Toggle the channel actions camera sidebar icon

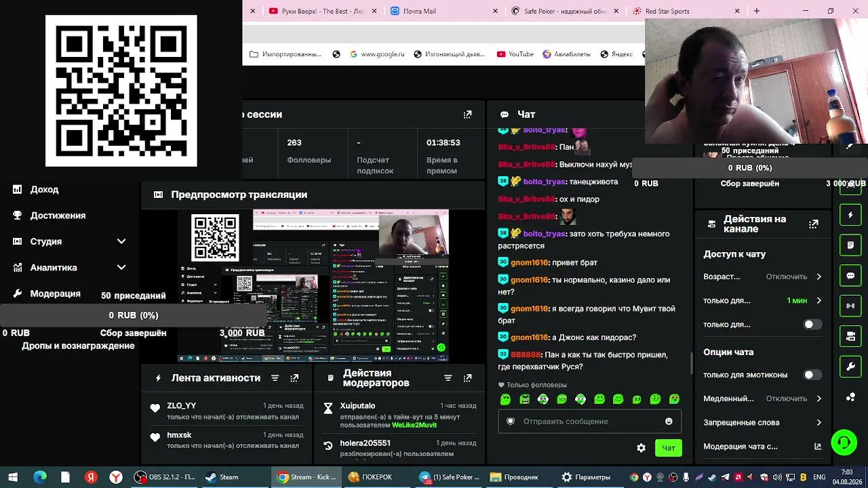850,336
